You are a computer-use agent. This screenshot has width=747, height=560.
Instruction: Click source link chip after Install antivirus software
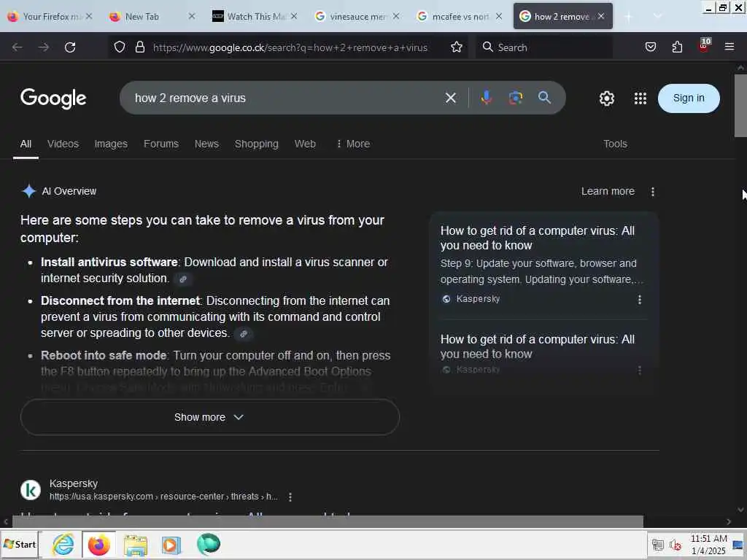(183, 279)
